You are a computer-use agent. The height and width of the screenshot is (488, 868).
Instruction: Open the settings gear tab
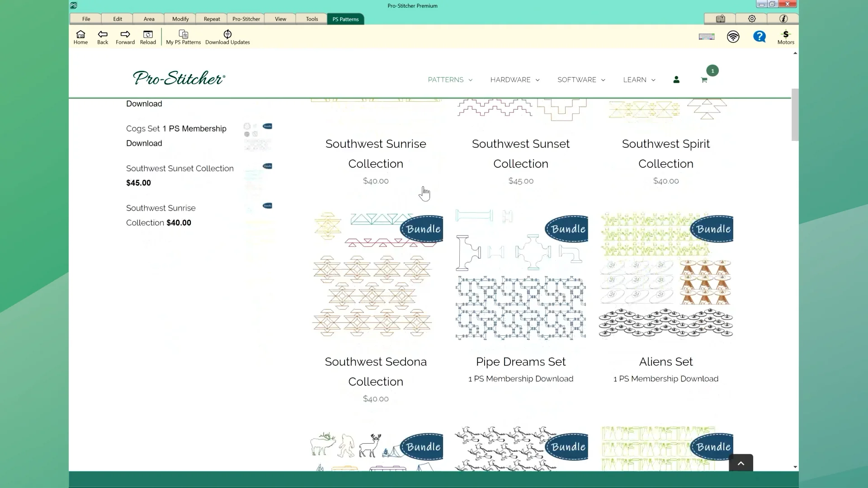[752, 19]
